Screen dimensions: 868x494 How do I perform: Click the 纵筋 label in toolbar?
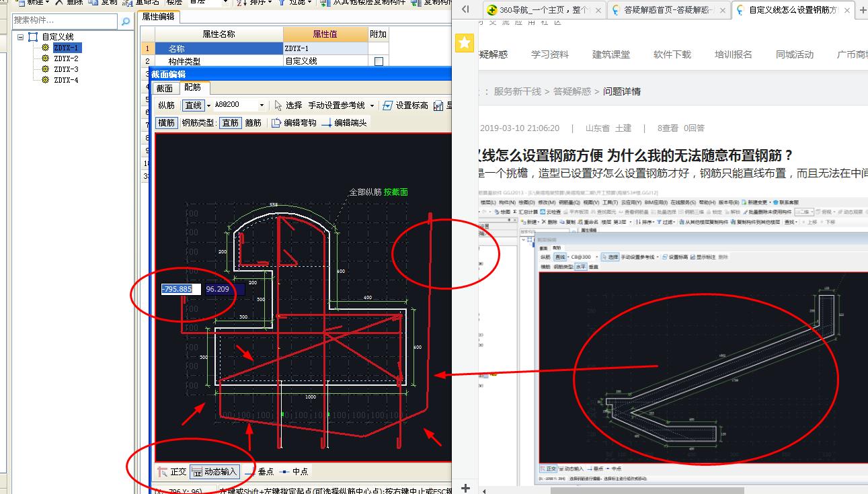coord(167,106)
